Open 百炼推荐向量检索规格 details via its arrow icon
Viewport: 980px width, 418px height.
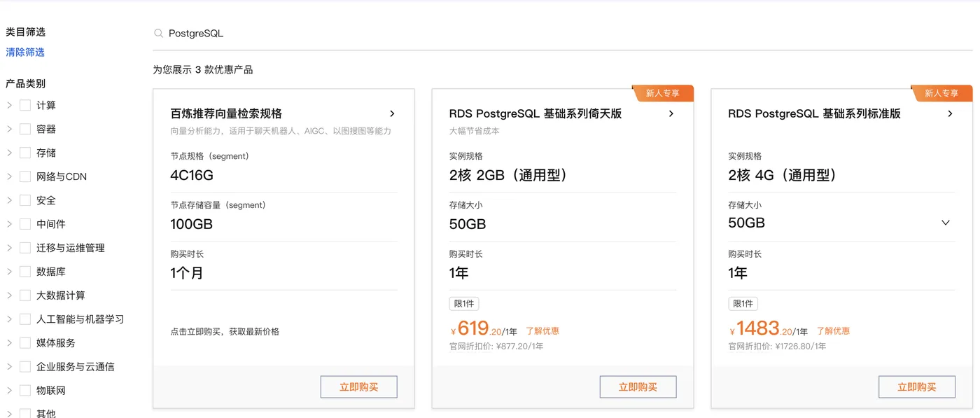click(392, 113)
